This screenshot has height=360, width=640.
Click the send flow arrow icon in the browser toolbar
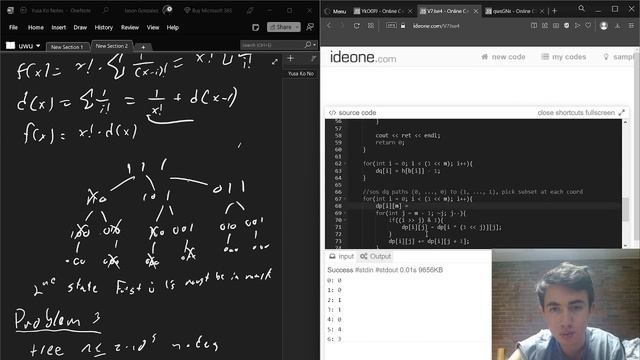click(x=578, y=26)
